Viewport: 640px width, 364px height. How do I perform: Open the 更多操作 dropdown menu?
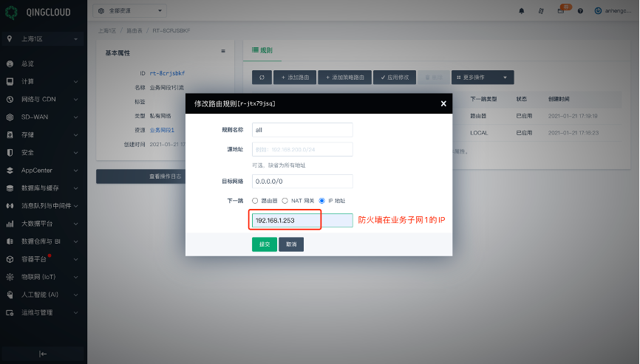coord(483,77)
